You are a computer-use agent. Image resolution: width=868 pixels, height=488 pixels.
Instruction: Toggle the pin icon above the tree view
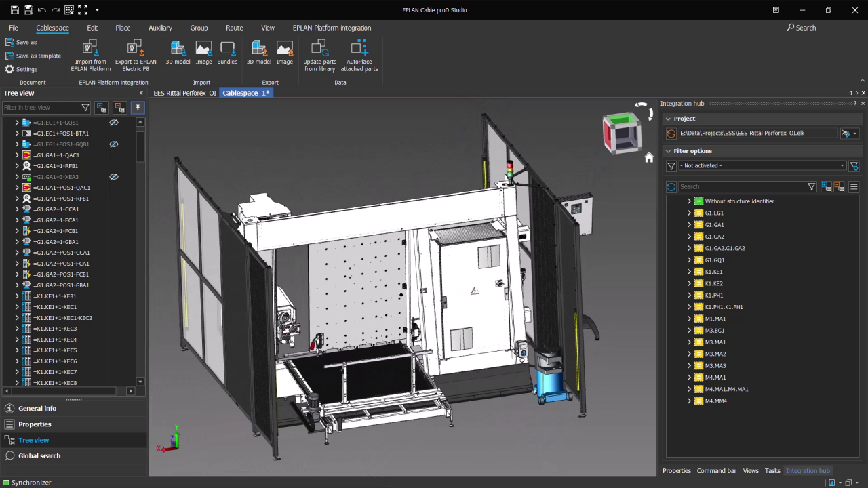(138, 108)
